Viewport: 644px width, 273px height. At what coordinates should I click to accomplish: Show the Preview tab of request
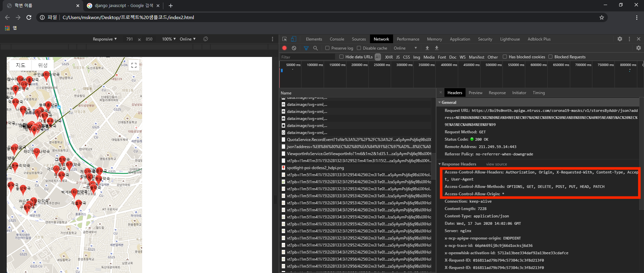click(475, 92)
